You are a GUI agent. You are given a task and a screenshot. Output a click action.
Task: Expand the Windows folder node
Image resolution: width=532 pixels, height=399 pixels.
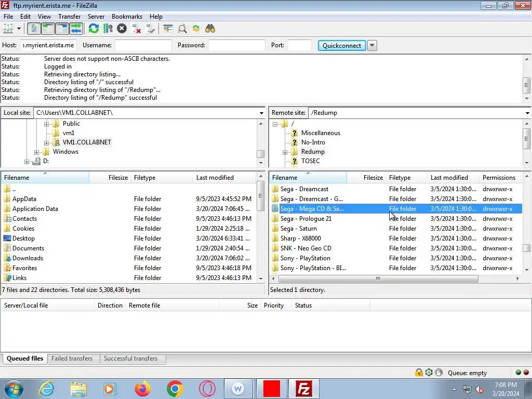click(x=37, y=152)
